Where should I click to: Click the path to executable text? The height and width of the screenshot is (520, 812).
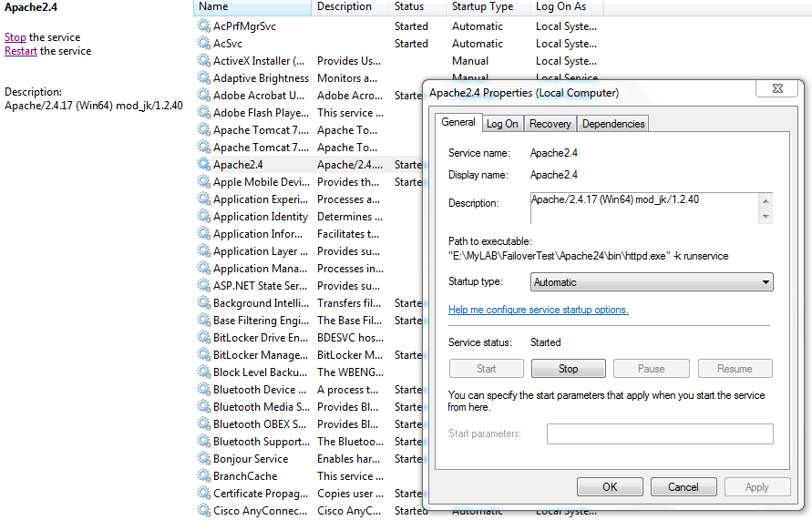(x=588, y=256)
